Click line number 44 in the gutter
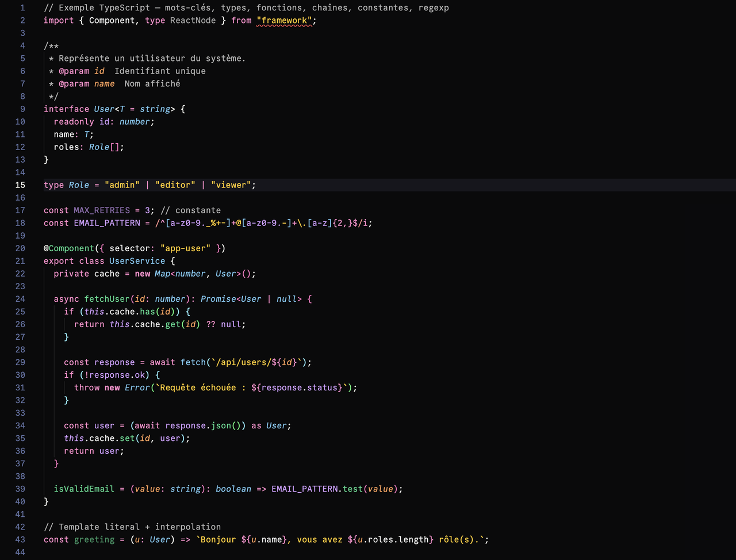The height and width of the screenshot is (560, 736). [x=20, y=551]
